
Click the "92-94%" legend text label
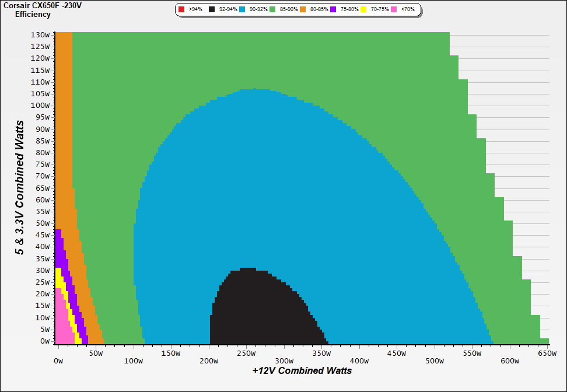(228, 10)
